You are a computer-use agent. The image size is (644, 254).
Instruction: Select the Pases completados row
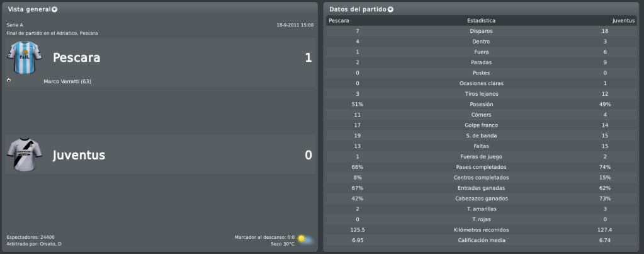(482, 167)
